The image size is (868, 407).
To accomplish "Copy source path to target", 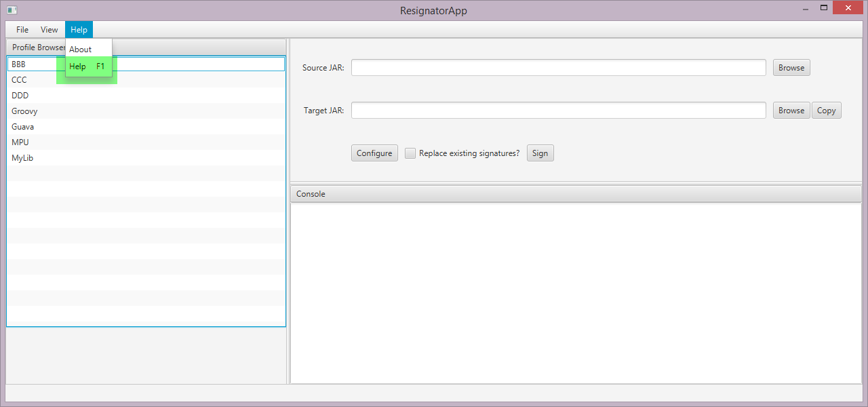I will pos(826,110).
